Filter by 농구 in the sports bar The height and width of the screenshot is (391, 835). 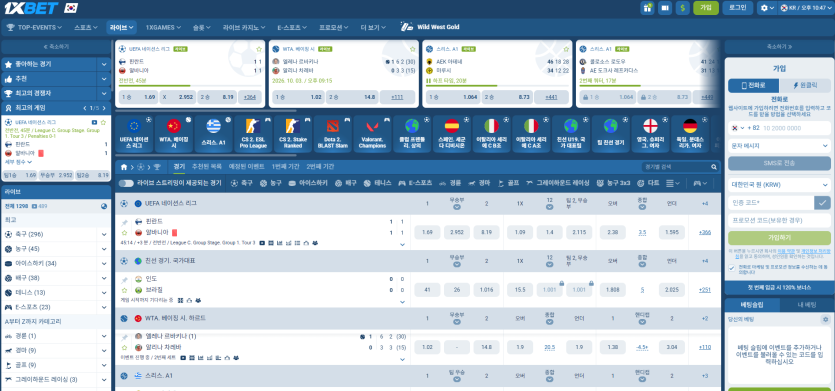pyautogui.click(x=271, y=183)
